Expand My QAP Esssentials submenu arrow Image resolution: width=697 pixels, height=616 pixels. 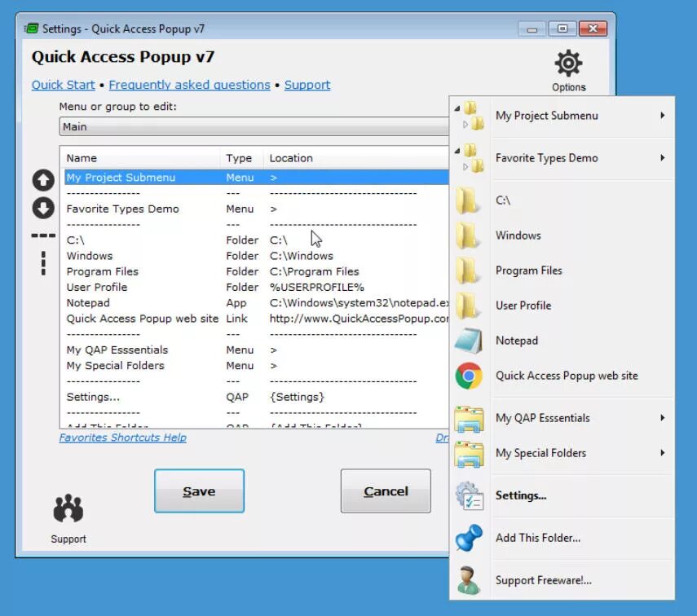pos(662,418)
